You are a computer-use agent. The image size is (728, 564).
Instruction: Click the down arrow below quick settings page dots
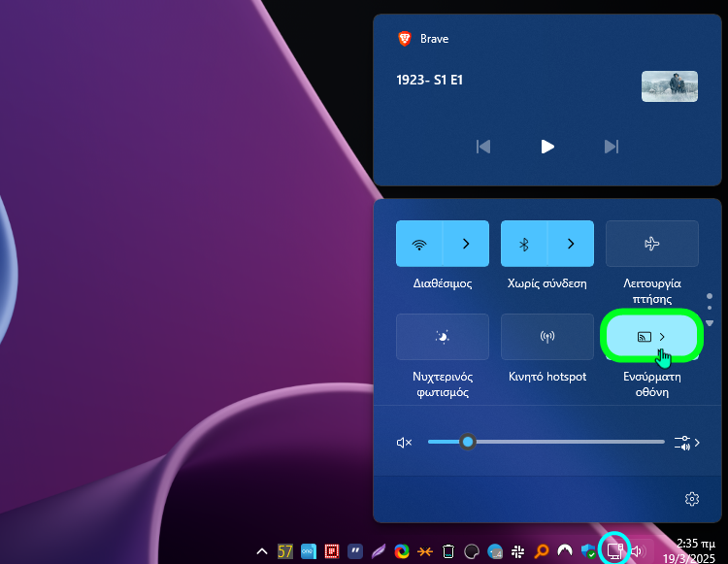(710, 323)
